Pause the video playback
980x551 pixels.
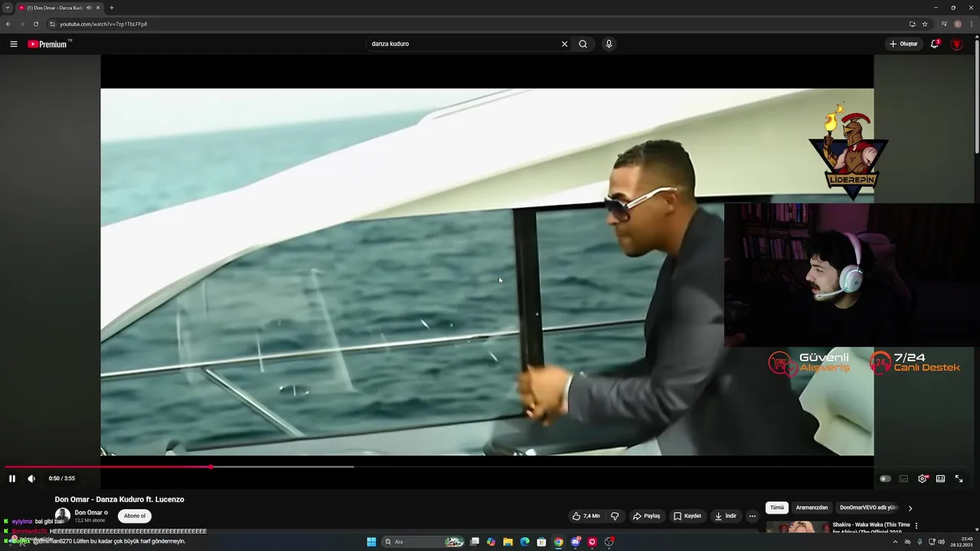pos(12,478)
